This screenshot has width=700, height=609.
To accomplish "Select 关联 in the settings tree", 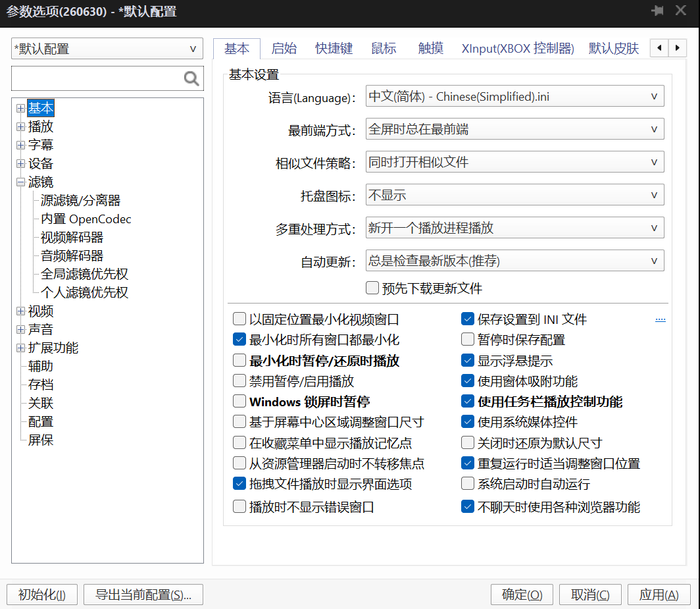I will tap(41, 404).
